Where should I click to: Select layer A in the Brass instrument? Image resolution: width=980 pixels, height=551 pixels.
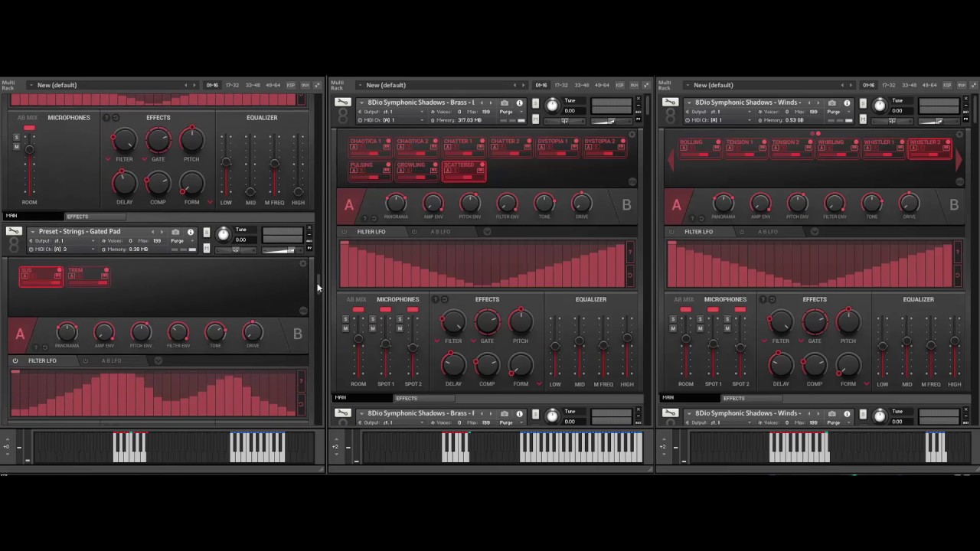(x=349, y=205)
